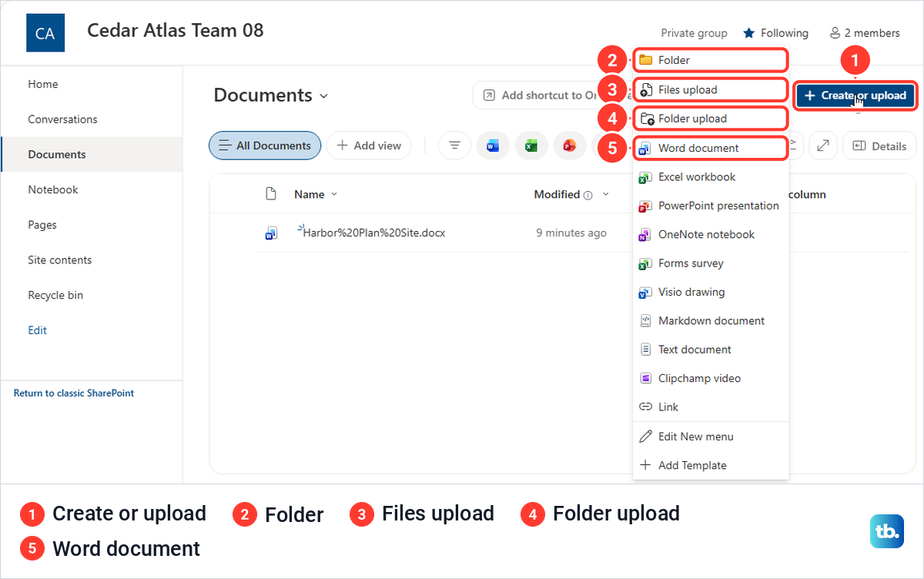This screenshot has height=579, width=924.
Task: Select Documents in the sidebar
Action: pos(92,154)
